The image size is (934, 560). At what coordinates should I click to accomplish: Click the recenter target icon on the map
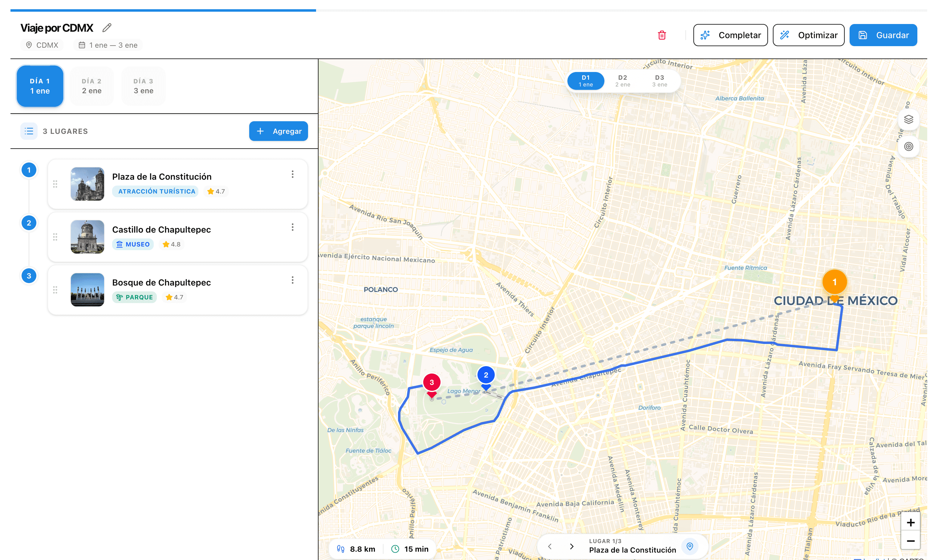909,146
